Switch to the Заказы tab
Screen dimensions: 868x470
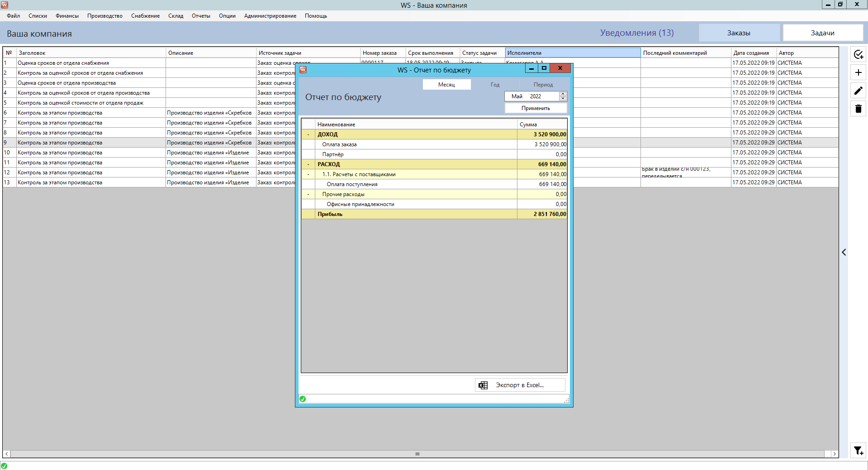coord(738,32)
